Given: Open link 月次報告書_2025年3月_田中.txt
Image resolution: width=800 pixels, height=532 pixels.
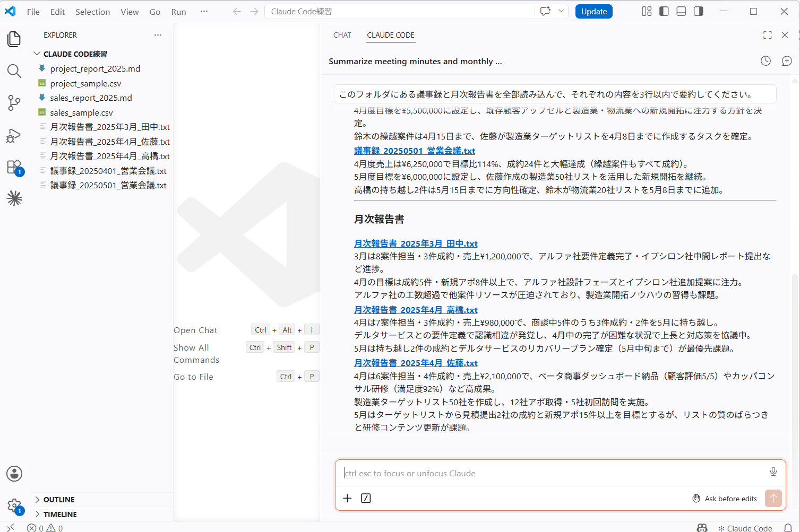Looking at the screenshot, I should (x=416, y=243).
